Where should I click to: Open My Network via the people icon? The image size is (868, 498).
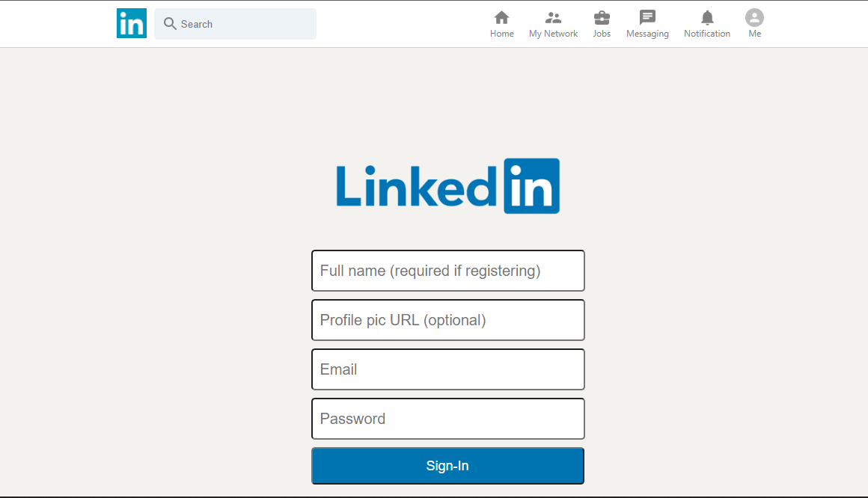coord(553,18)
